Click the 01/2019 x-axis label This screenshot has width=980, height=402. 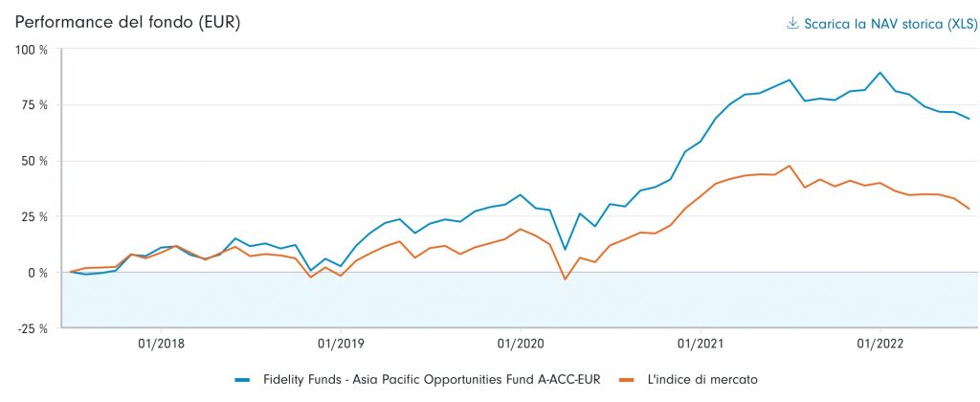340,343
